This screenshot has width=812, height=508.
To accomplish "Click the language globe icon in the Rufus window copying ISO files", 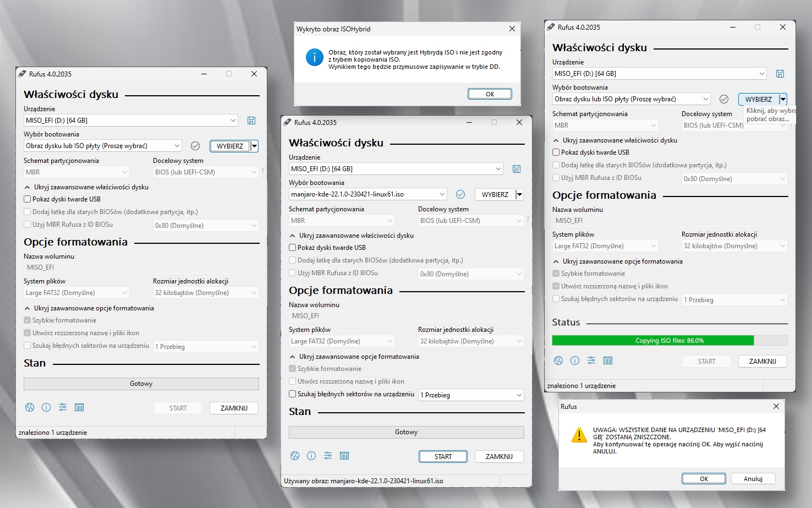I will (558, 360).
